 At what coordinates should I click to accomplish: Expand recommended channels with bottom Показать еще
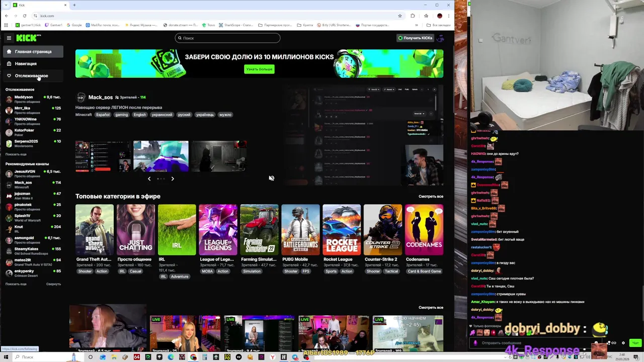click(16, 284)
